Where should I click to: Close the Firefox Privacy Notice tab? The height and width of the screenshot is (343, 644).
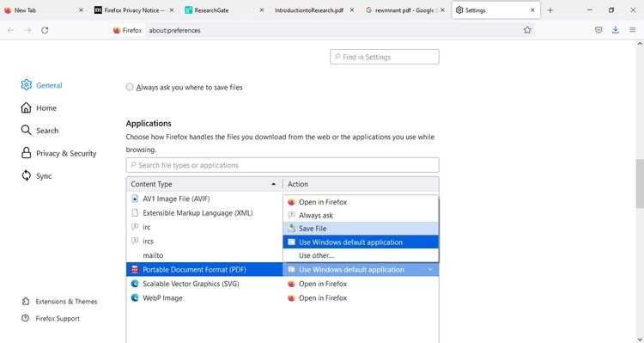click(x=172, y=10)
